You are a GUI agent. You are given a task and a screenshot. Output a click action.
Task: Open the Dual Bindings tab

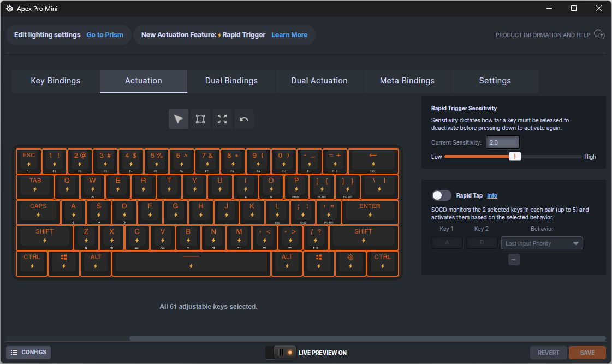click(x=231, y=81)
